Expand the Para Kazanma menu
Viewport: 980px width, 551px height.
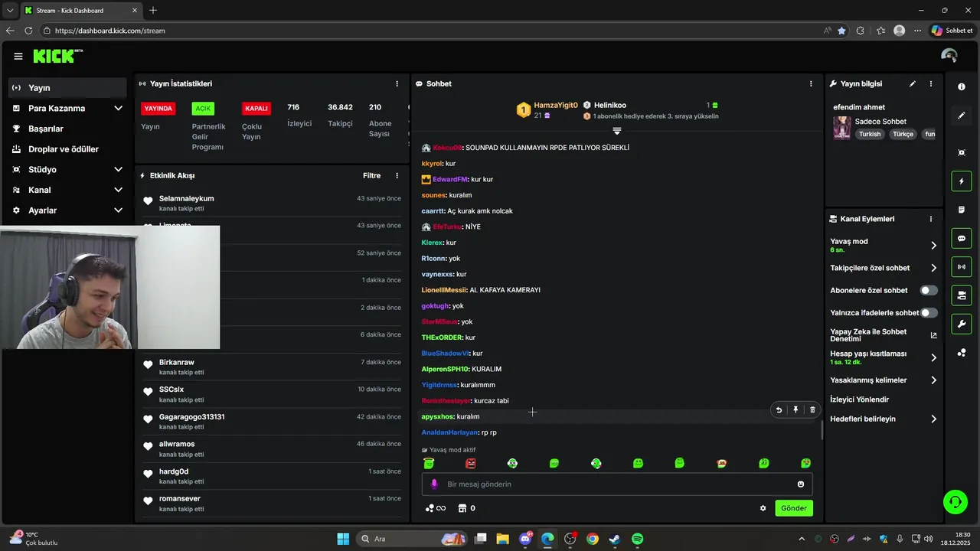pyautogui.click(x=118, y=109)
